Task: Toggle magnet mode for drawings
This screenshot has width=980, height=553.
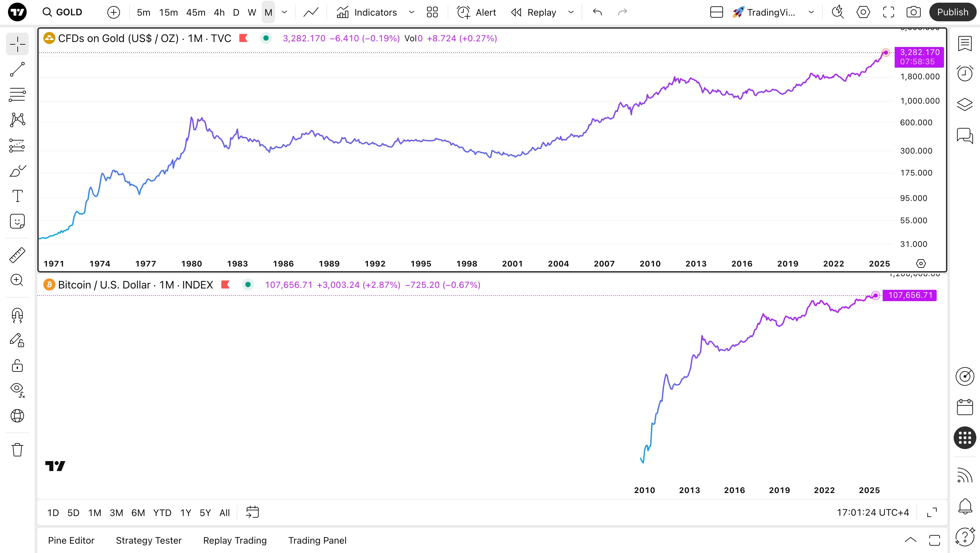Action: [17, 315]
